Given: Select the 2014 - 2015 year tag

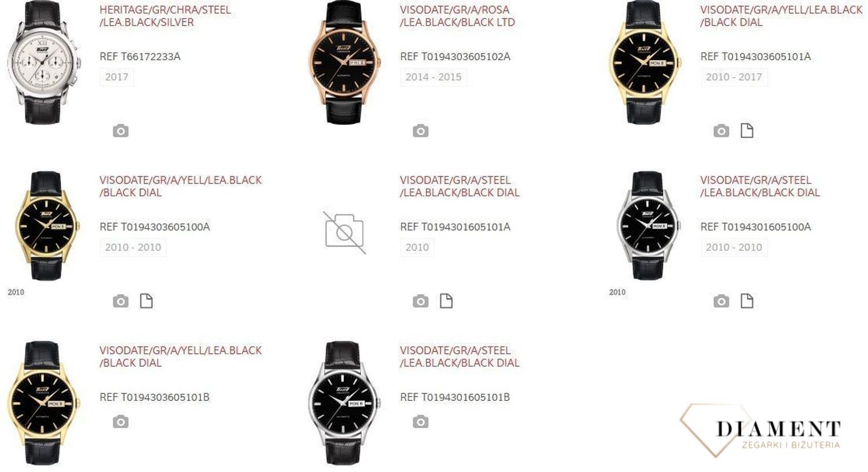Looking at the screenshot, I should click(x=433, y=77).
